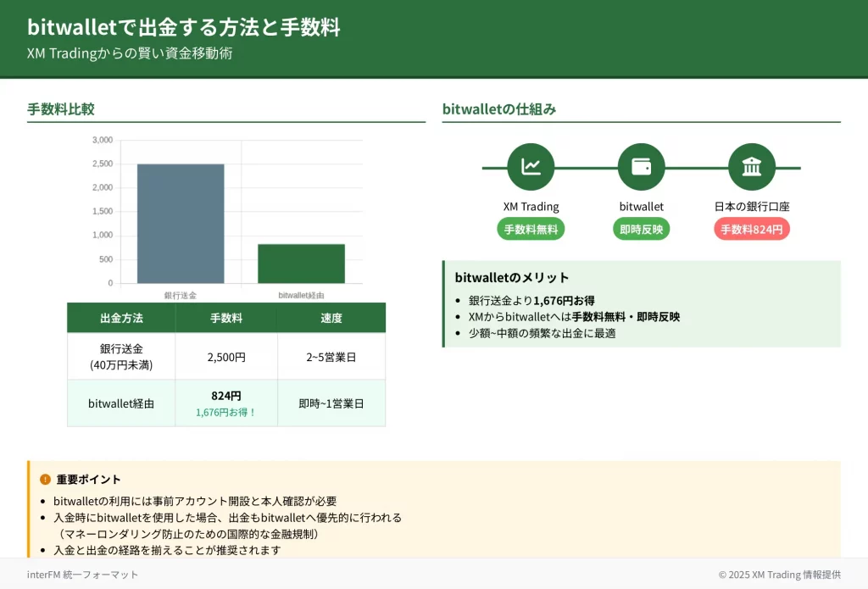Click the gray 銀行送金 bar in chart

(181, 224)
